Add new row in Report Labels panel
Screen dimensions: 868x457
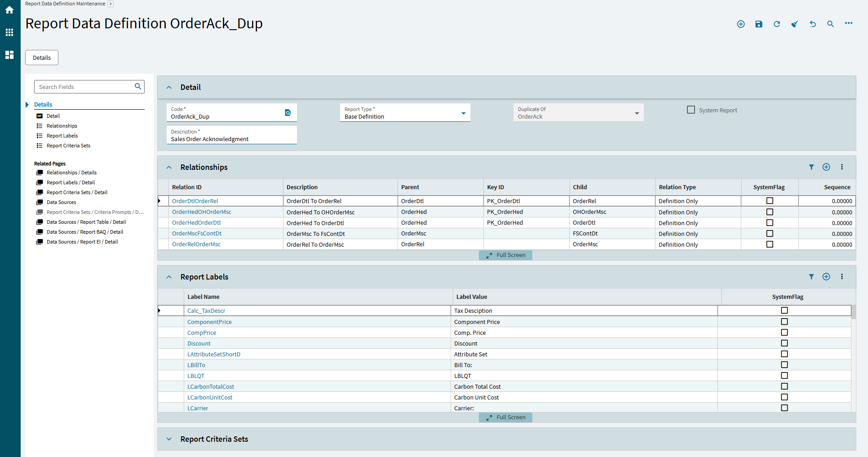826,277
